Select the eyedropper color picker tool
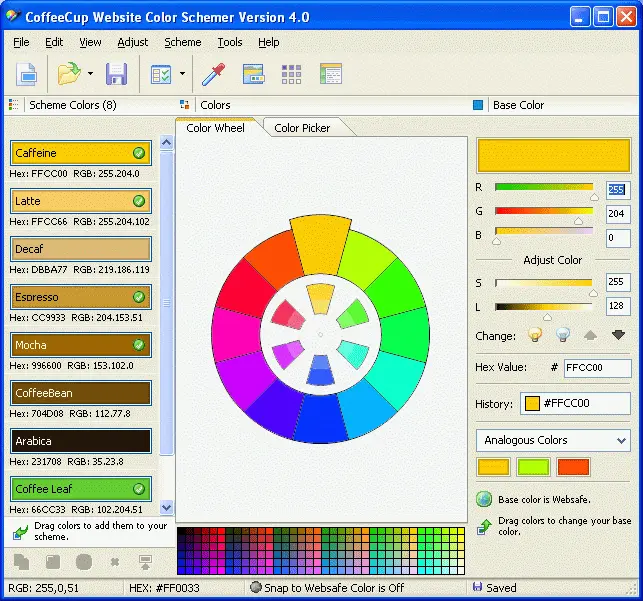The image size is (643, 601). (x=214, y=74)
